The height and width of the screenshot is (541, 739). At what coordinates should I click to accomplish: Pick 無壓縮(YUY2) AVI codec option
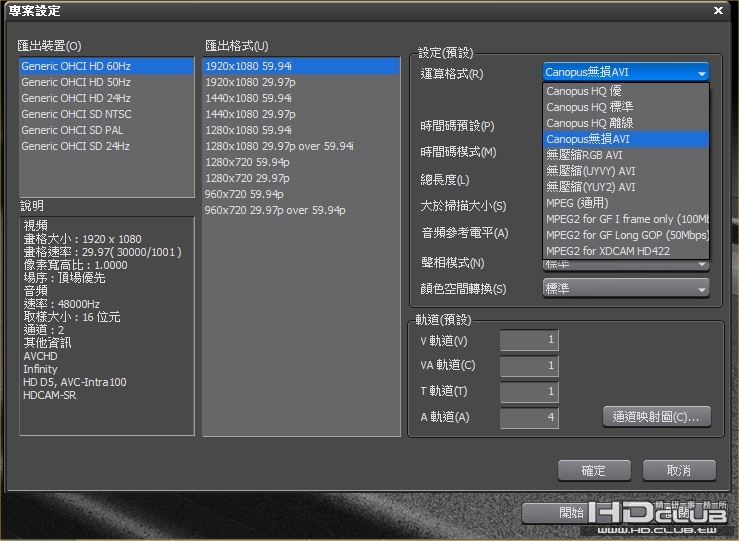pos(626,187)
